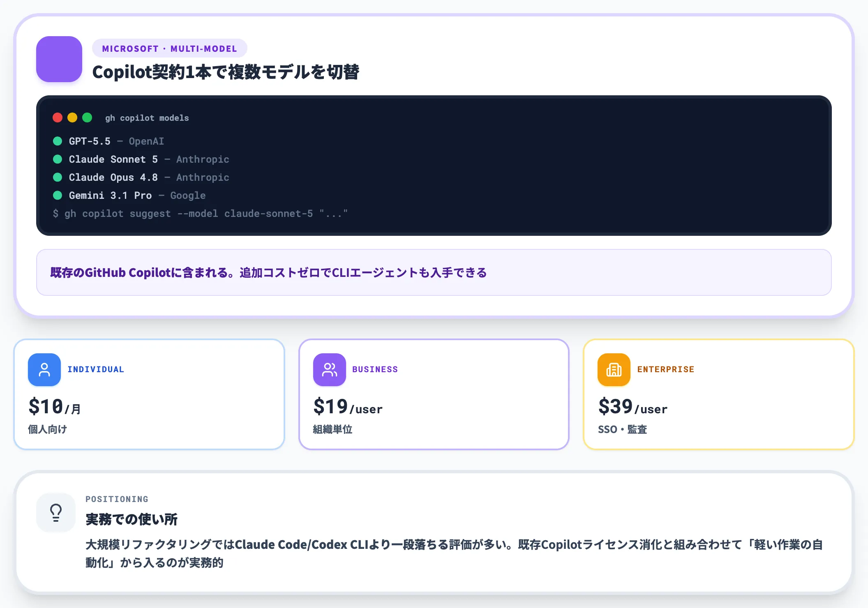Click the red terminal window dot

58,118
